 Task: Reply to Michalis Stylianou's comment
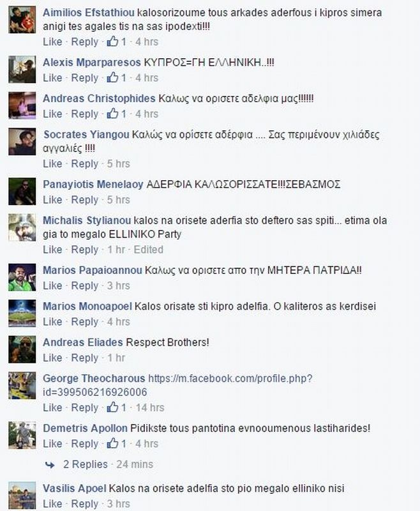coord(85,250)
